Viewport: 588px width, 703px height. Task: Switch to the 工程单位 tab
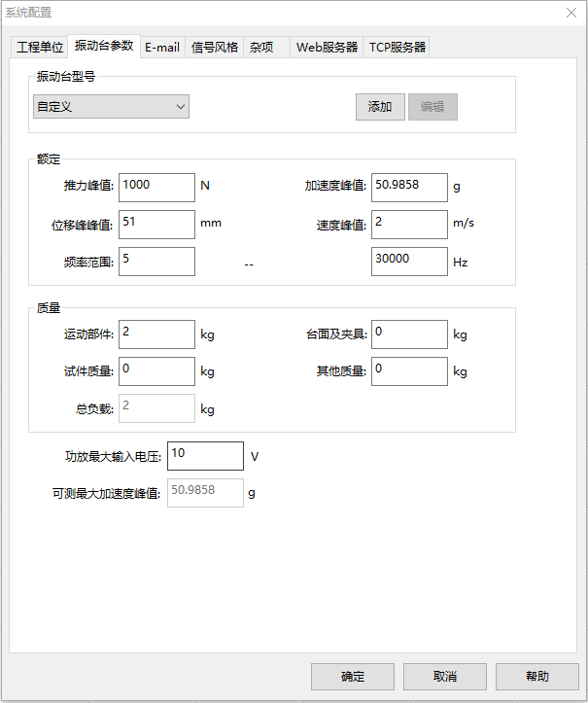(x=40, y=47)
